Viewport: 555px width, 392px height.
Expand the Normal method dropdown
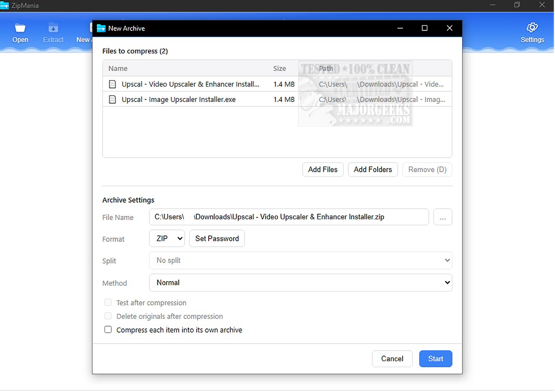301,283
